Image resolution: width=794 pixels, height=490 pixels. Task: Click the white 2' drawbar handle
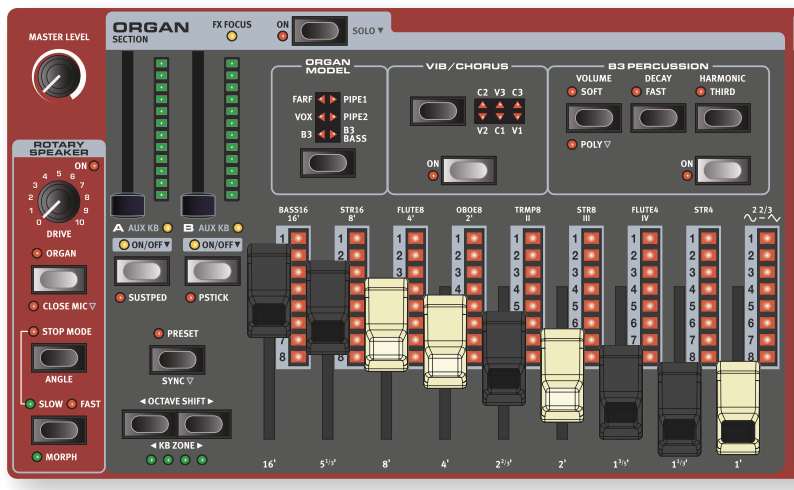pyautogui.click(x=563, y=376)
